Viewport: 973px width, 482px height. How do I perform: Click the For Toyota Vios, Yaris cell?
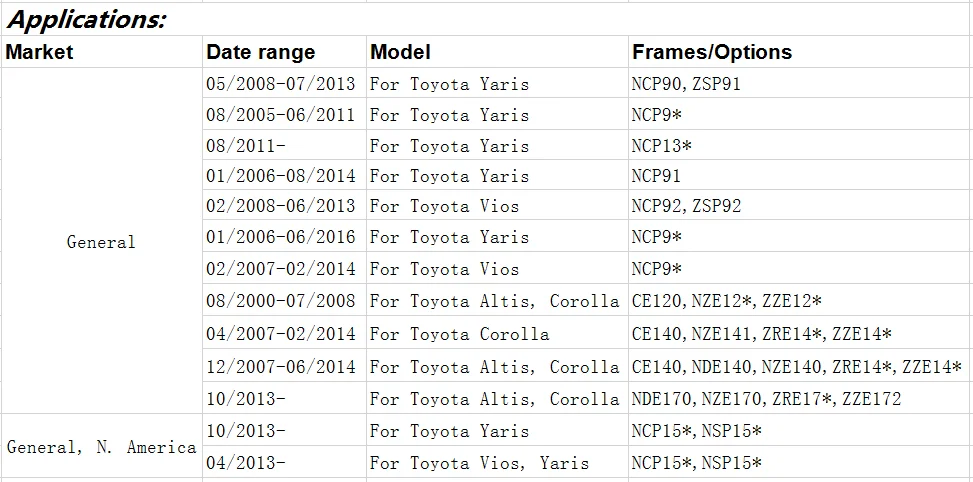[x=497, y=462]
